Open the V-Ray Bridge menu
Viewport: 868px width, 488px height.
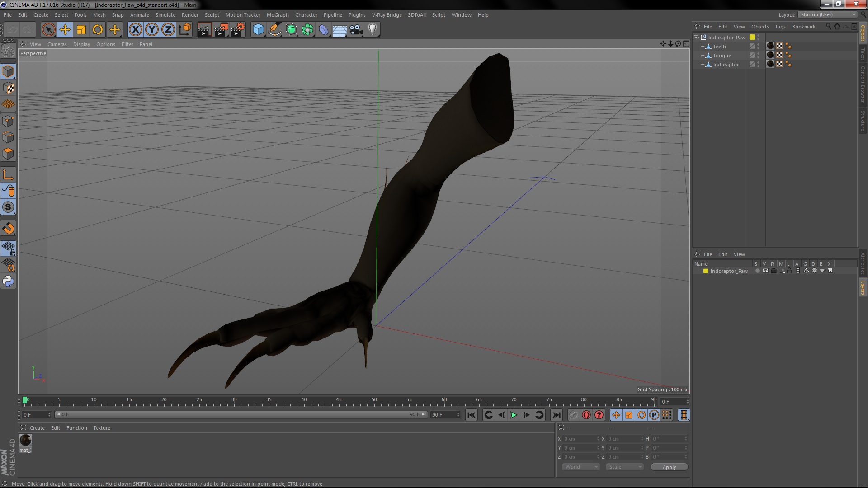click(387, 15)
